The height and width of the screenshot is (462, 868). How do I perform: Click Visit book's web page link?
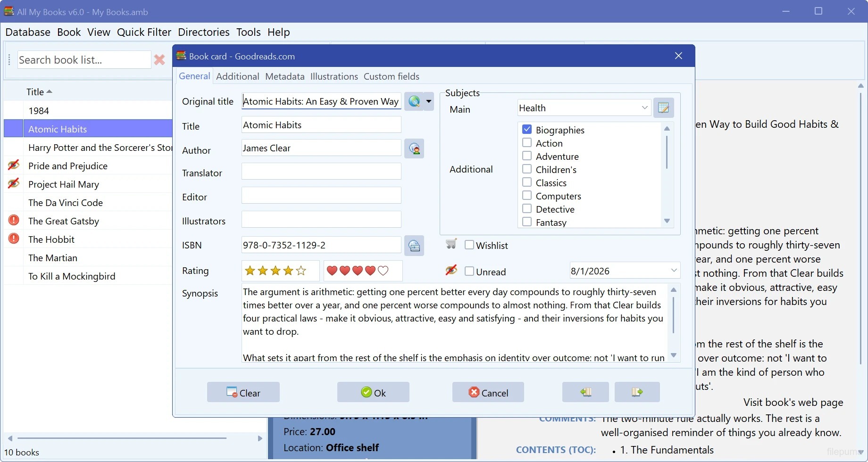pos(793,403)
